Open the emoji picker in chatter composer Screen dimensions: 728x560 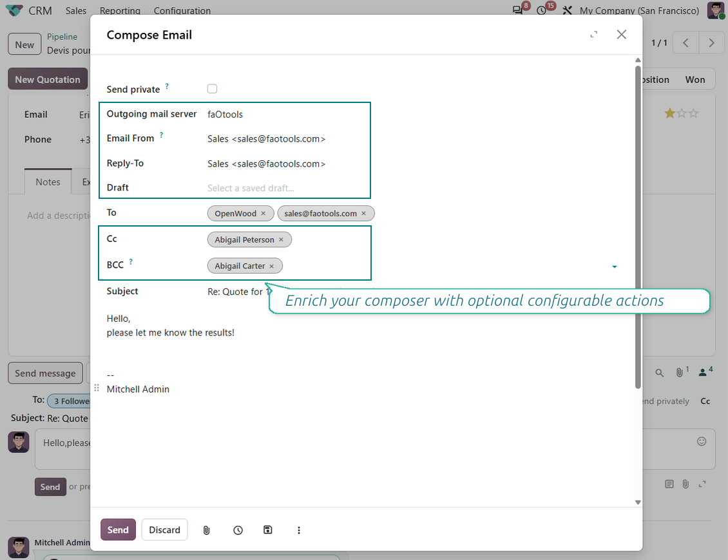(x=702, y=441)
